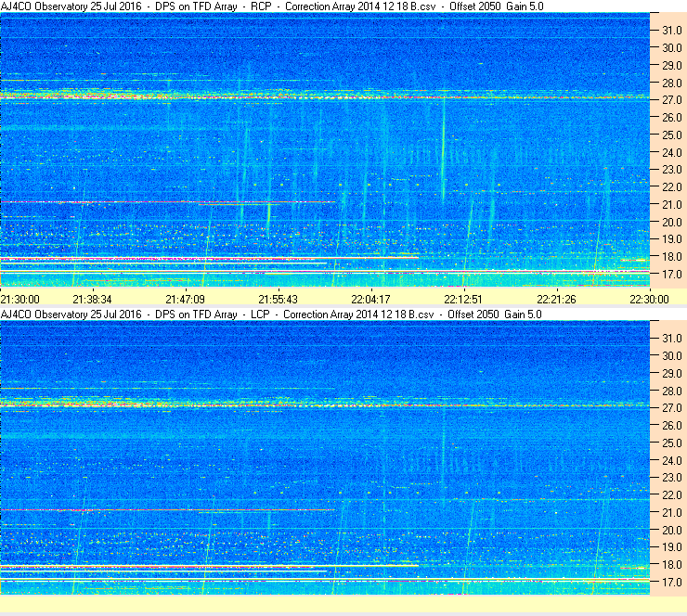Viewport: 687px width, 616px height.
Task: Click the 22:30:00 time axis label
Action: [649, 300]
